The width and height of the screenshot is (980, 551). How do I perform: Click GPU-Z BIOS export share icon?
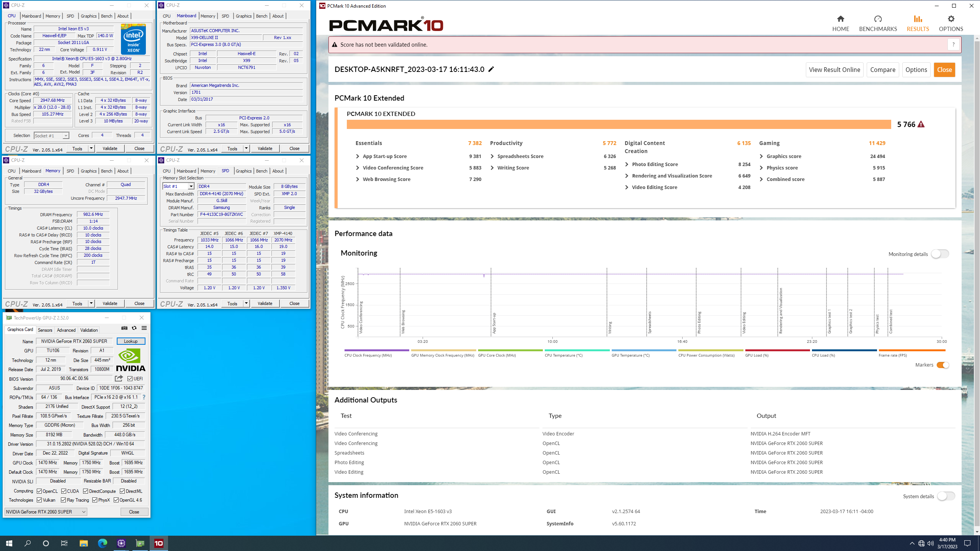click(x=119, y=378)
